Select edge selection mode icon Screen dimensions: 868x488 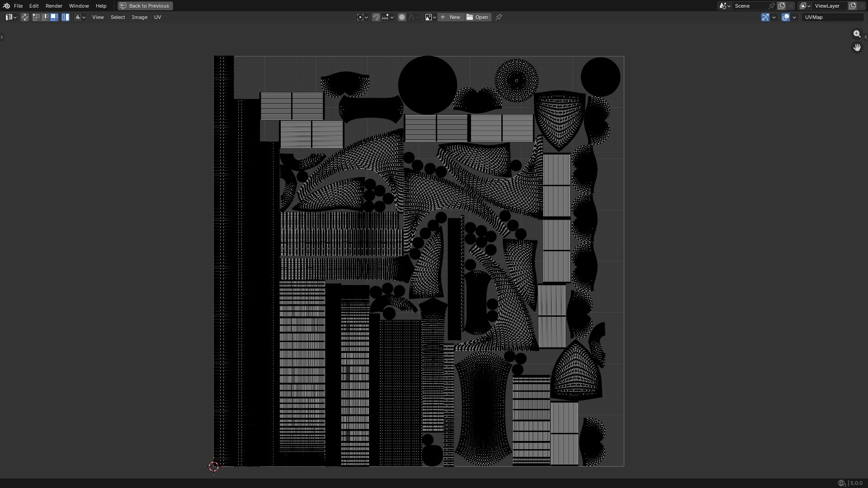click(x=45, y=17)
